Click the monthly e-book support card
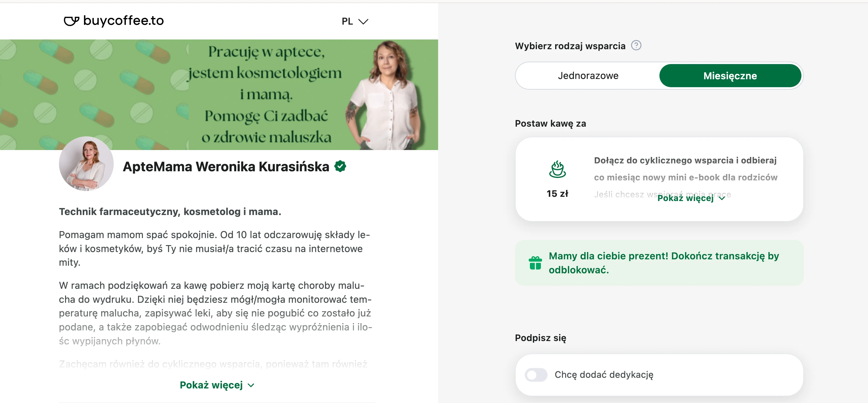The image size is (868, 403). click(659, 179)
